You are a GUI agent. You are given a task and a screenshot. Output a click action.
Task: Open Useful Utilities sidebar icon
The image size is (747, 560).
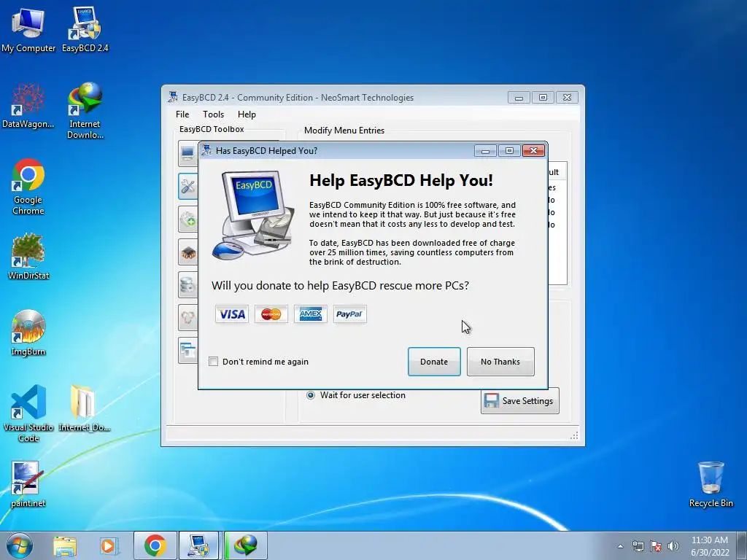187,351
